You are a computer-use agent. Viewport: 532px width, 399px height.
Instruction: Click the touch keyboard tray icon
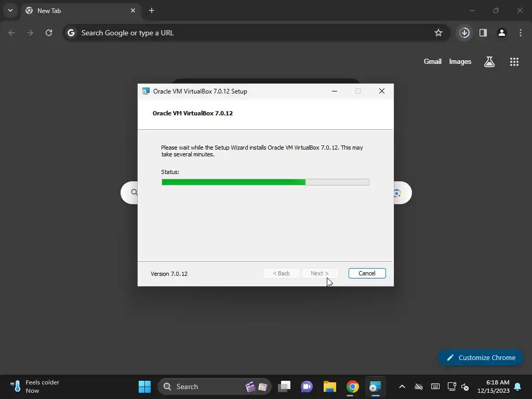point(435,387)
